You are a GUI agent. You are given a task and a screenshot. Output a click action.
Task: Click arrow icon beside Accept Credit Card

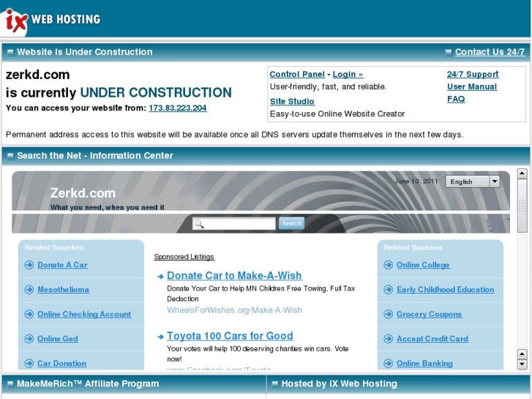point(388,339)
